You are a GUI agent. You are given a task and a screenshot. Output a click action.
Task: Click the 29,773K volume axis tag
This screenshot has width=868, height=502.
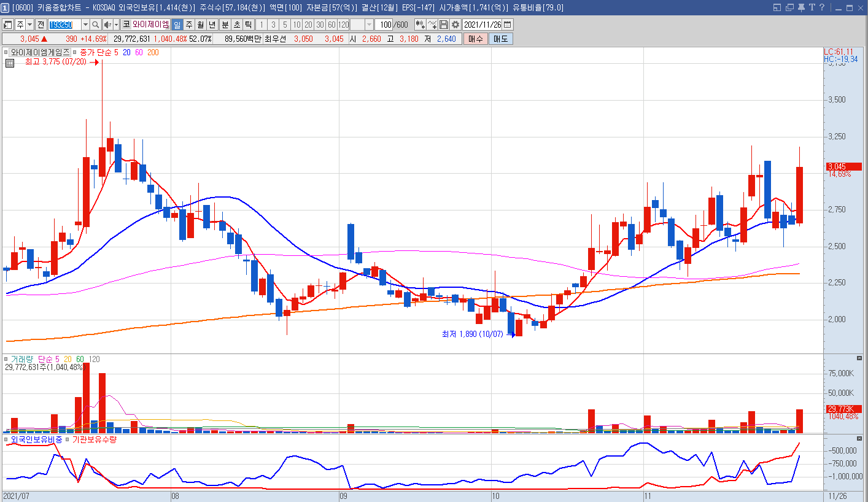(844, 409)
